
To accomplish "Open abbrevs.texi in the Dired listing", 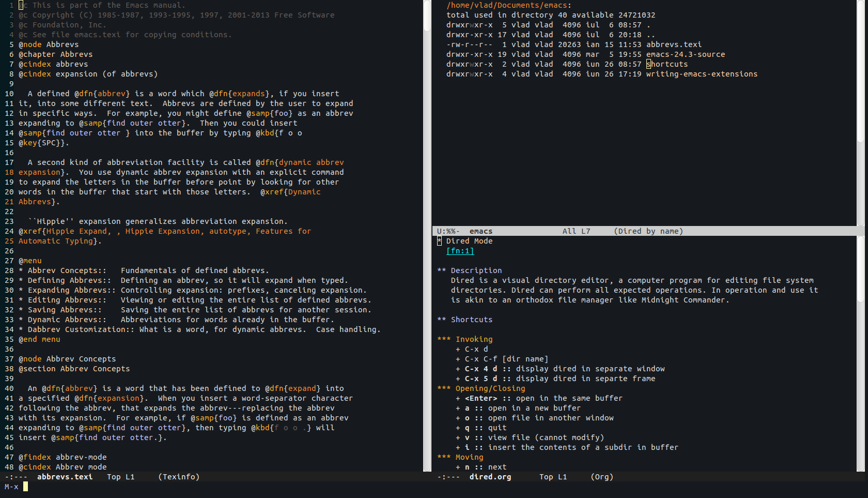I will (x=674, y=44).
